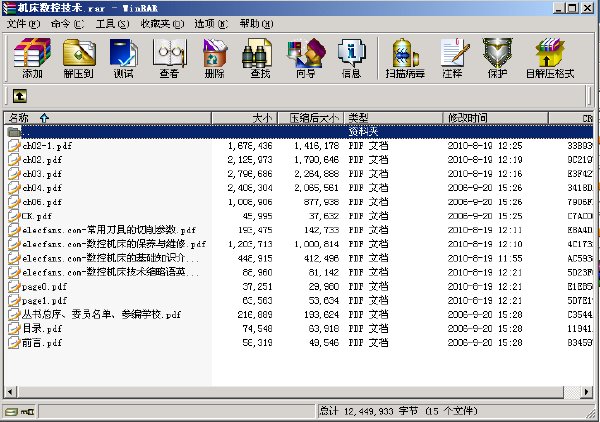
Task: Select file page1.pdf
Action: [x=44, y=301]
